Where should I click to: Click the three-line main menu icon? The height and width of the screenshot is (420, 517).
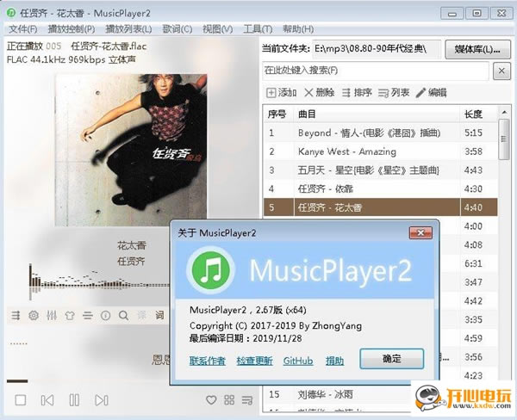[x=88, y=316]
